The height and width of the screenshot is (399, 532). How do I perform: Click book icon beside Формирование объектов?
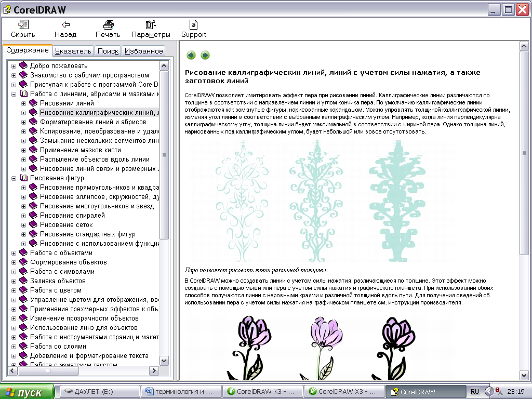tap(23, 262)
